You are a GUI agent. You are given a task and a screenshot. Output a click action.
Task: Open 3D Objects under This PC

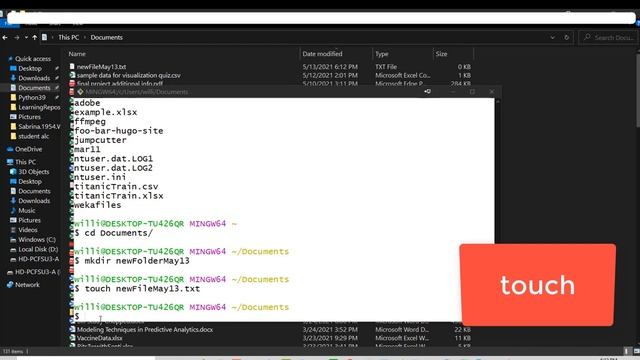click(x=33, y=172)
